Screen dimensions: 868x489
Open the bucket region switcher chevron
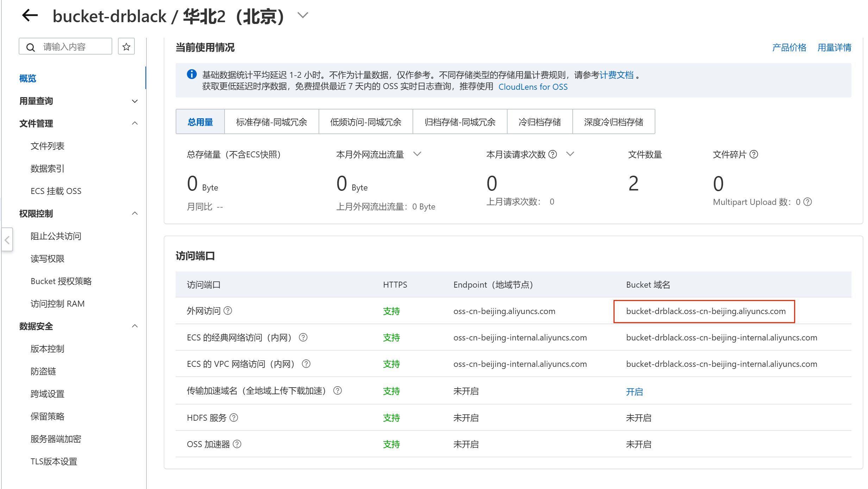click(x=303, y=15)
